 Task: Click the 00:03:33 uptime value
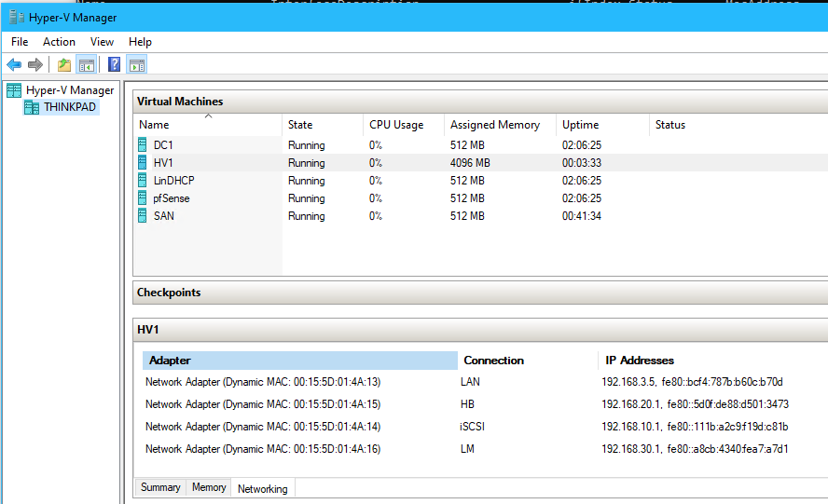[x=582, y=163]
